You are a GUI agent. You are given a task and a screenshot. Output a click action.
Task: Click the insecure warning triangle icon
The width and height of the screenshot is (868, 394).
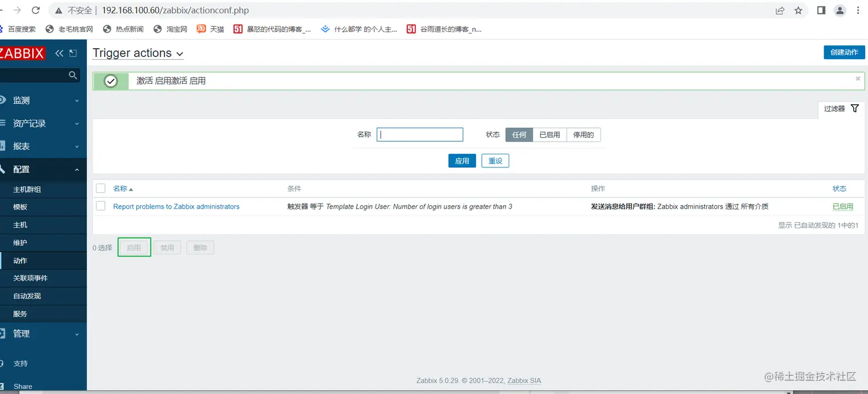[59, 10]
